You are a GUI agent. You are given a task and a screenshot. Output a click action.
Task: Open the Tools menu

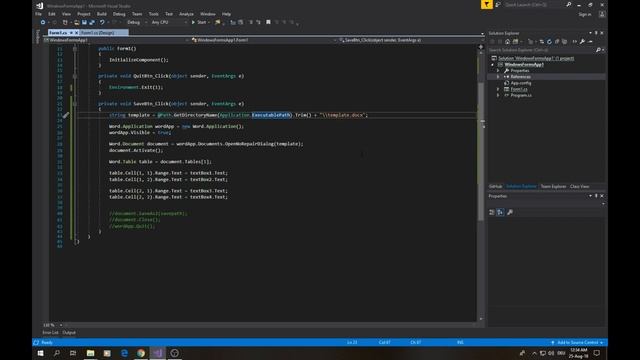(x=153, y=14)
